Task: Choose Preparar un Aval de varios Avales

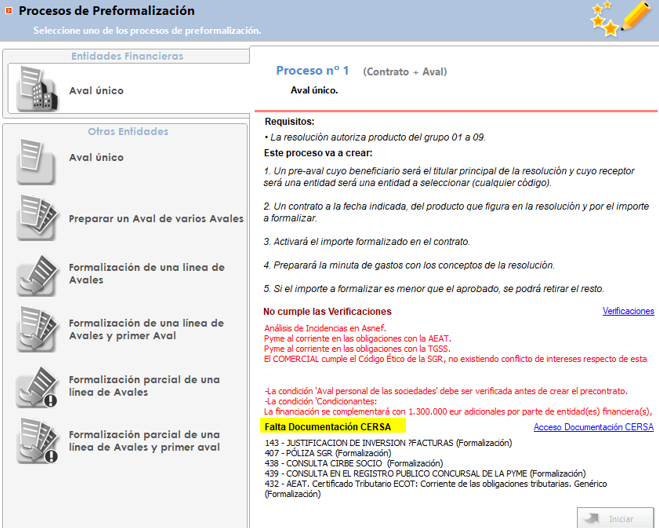Action: [x=156, y=219]
